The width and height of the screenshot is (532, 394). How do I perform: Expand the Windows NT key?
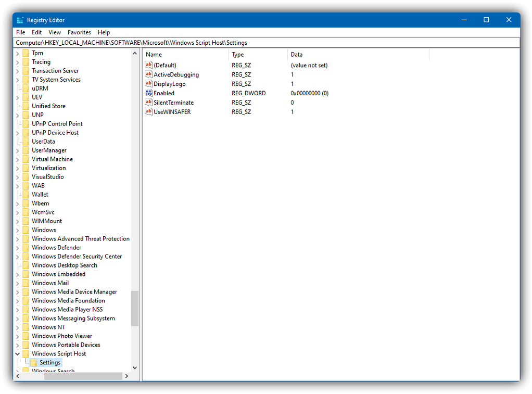click(18, 327)
